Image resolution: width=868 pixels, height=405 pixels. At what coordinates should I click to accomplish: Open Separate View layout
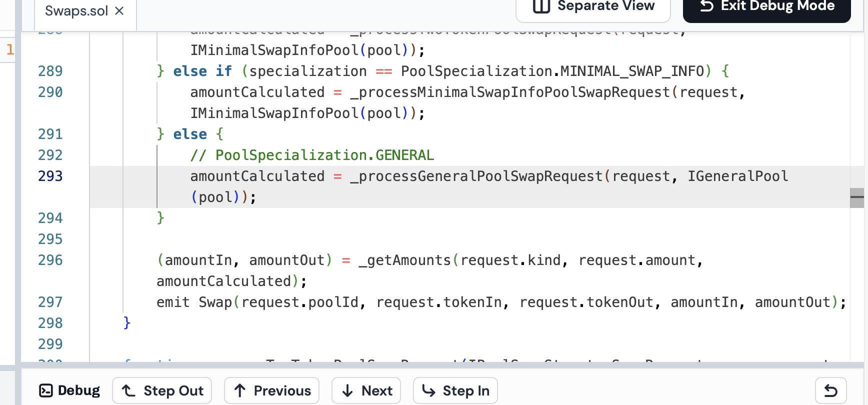593,7
